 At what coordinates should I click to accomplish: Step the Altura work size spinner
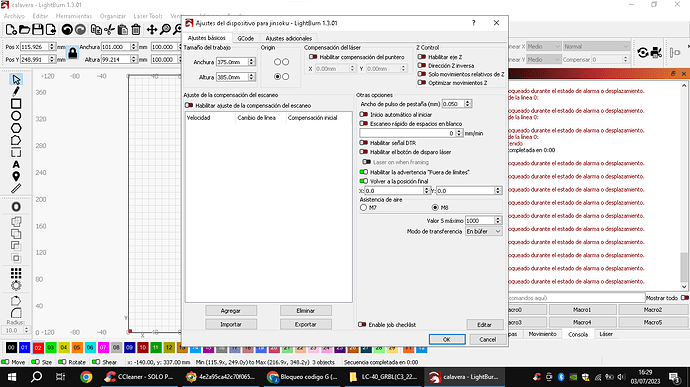click(252, 77)
